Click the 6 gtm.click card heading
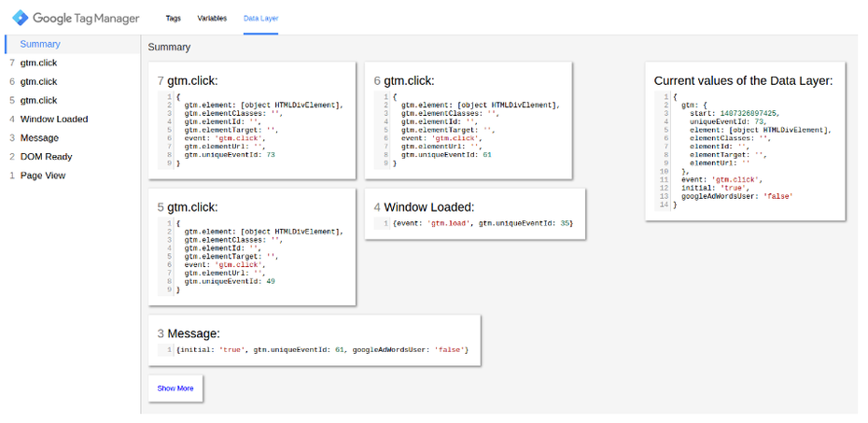The width and height of the screenshot is (868, 423). click(409, 81)
